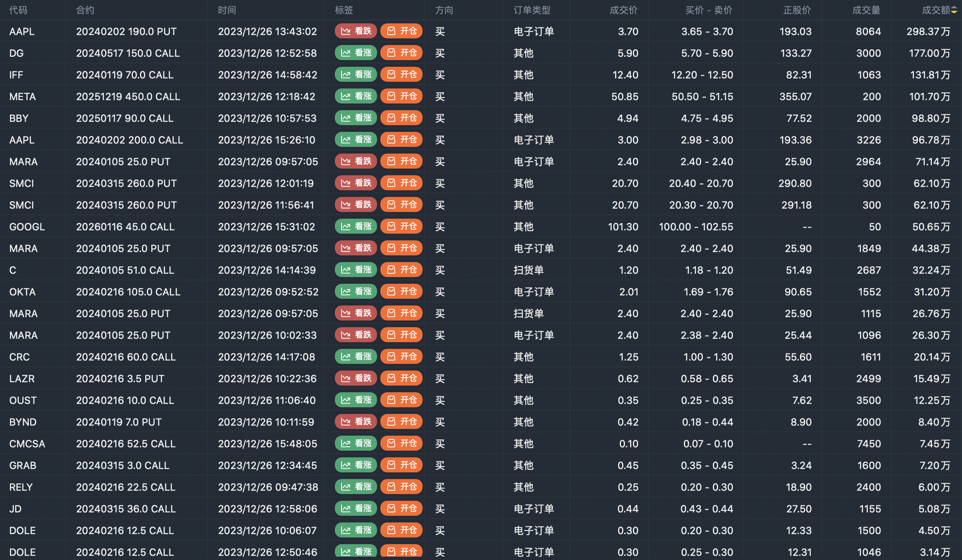Sort by the 成交价 column header
The image size is (962, 560).
coord(623,10)
